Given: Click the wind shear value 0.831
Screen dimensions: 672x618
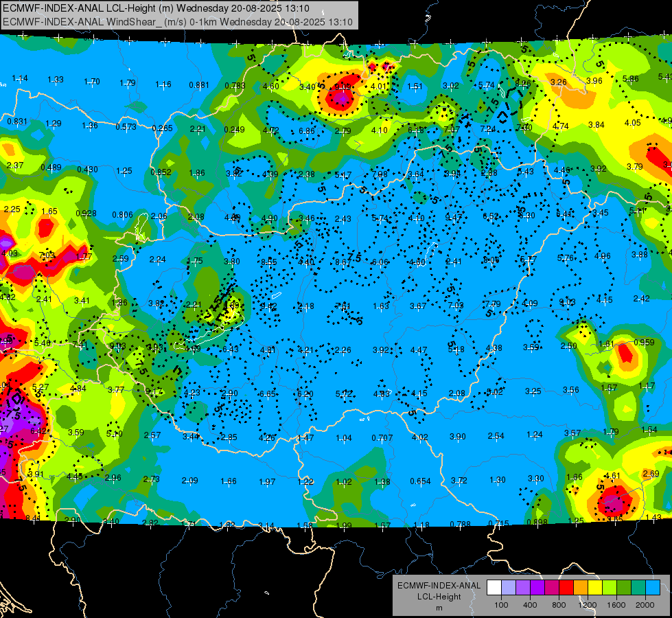Looking at the screenshot, I should tap(17, 122).
